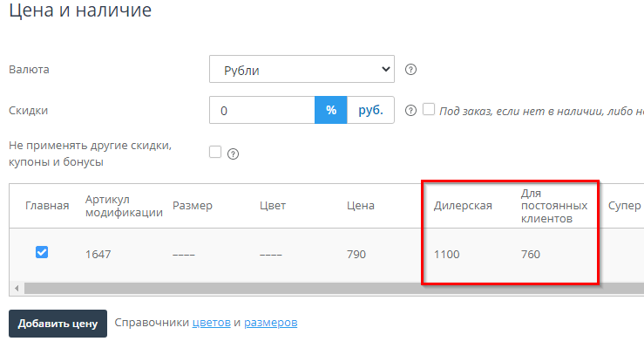Enable 'Не применять другие скидки' checkbox
The height and width of the screenshot is (355, 644).
tap(215, 152)
